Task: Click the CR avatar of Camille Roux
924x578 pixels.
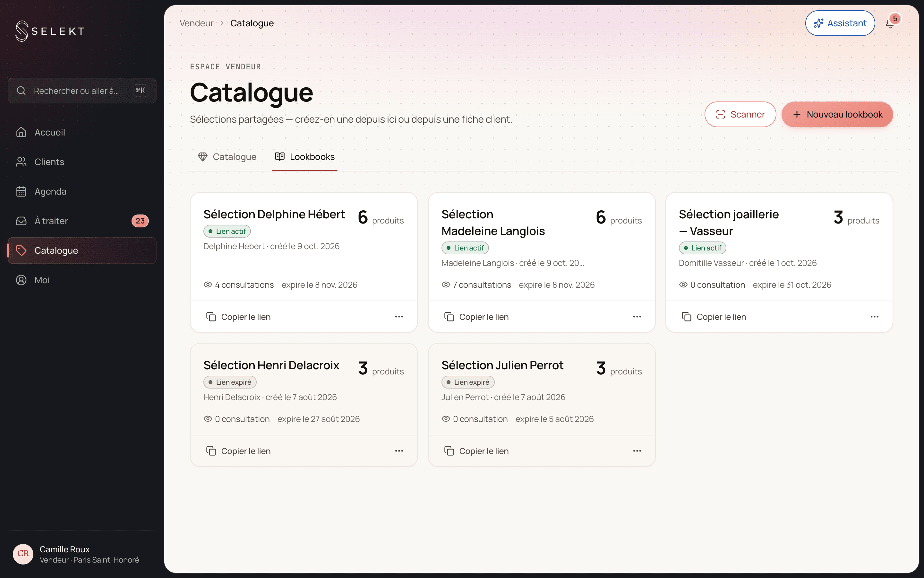Action: coord(23,554)
